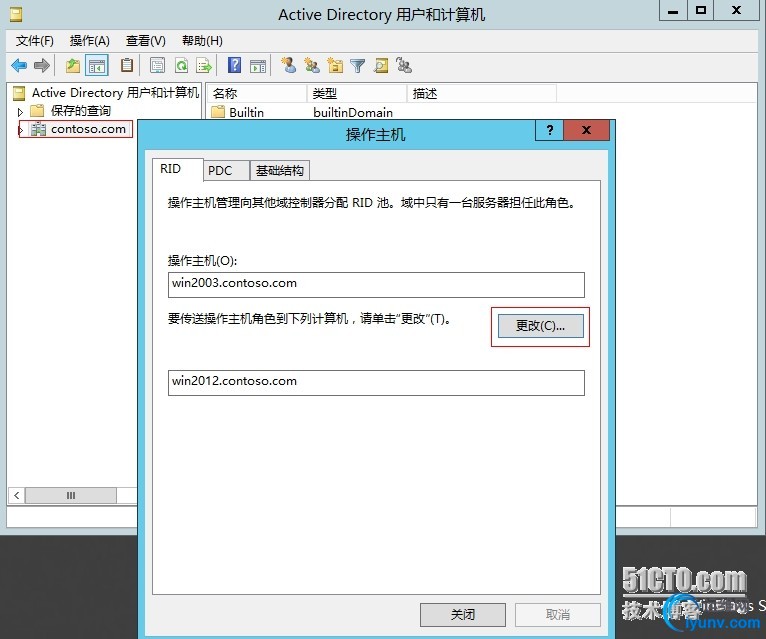Select the contoso.com tree item

coord(88,129)
